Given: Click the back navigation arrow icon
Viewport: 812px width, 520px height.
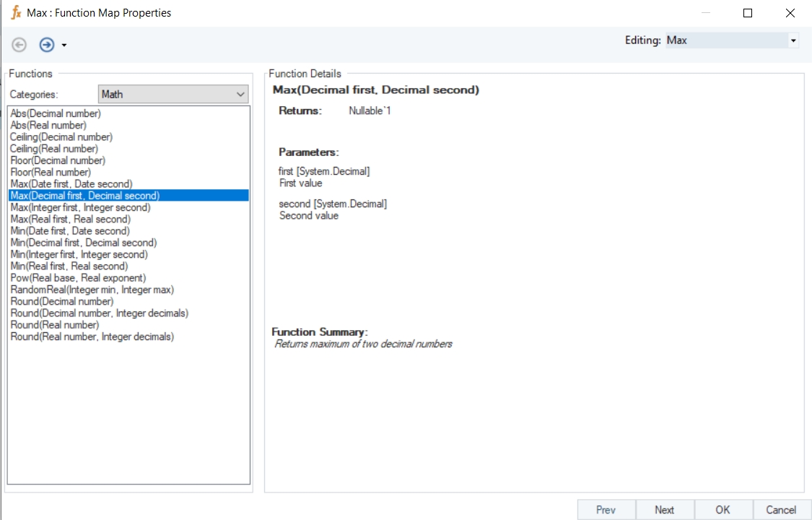Looking at the screenshot, I should 19,45.
